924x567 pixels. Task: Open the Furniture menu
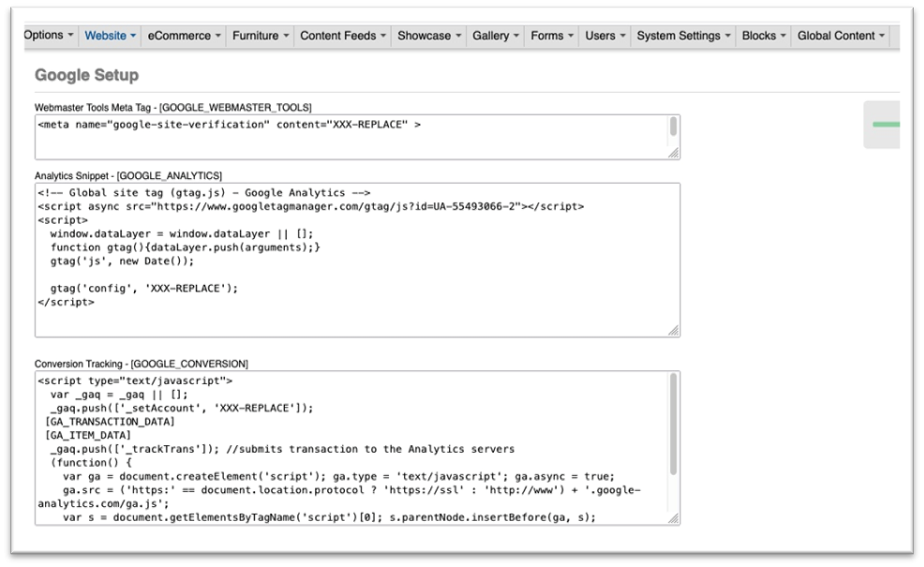[260, 35]
